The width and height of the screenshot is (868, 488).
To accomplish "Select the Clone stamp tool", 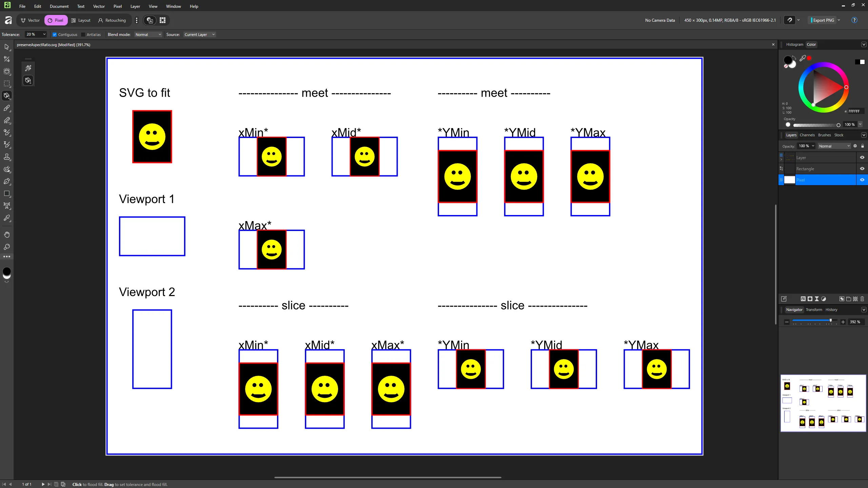I will click(x=7, y=157).
